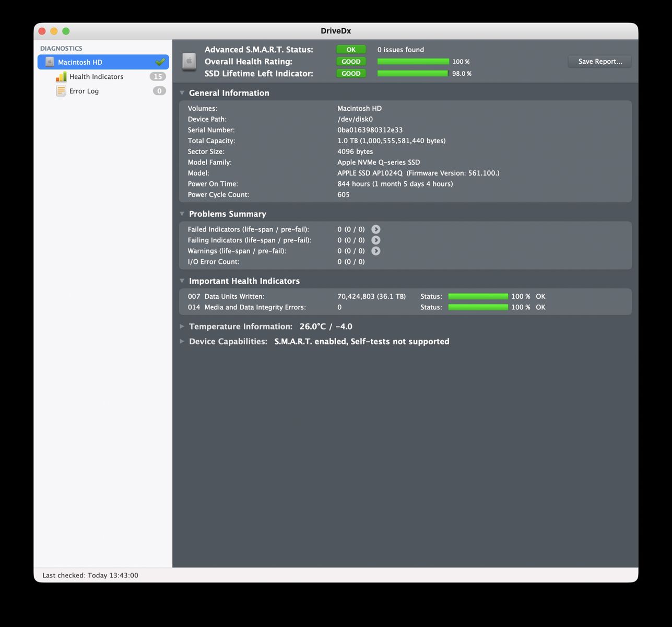Click Apple NVMe Q-series SSD model family
The image size is (672, 627).
379,162
